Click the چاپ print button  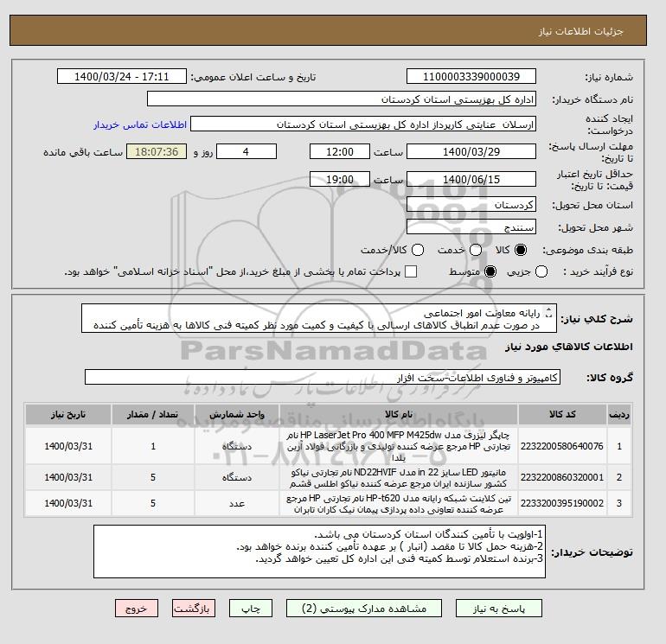click(x=251, y=609)
